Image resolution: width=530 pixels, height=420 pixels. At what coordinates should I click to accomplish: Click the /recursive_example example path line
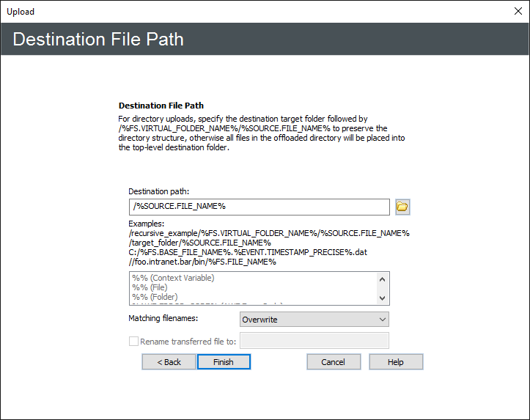pyautogui.click(x=268, y=233)
